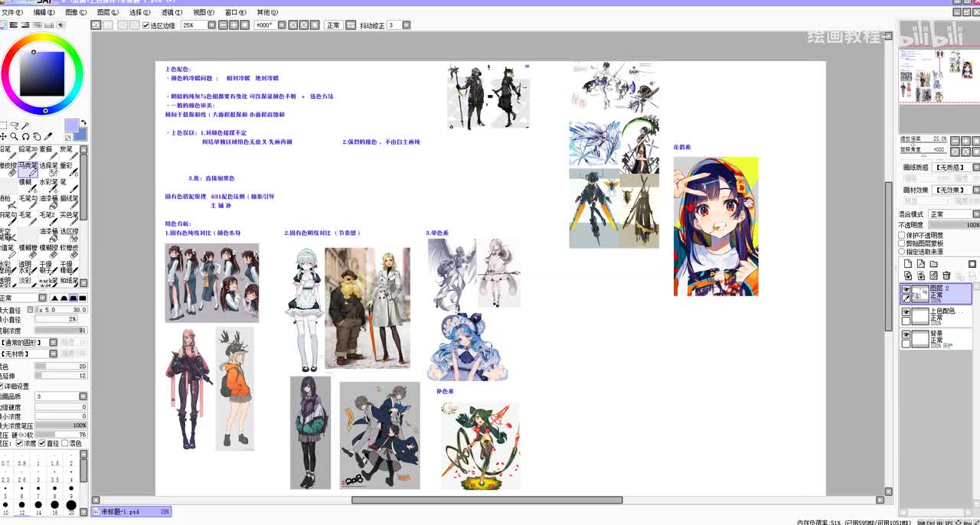Click the 正常 button in toolbar
This screenshot has width=980, height=525.
click(333, 25)
